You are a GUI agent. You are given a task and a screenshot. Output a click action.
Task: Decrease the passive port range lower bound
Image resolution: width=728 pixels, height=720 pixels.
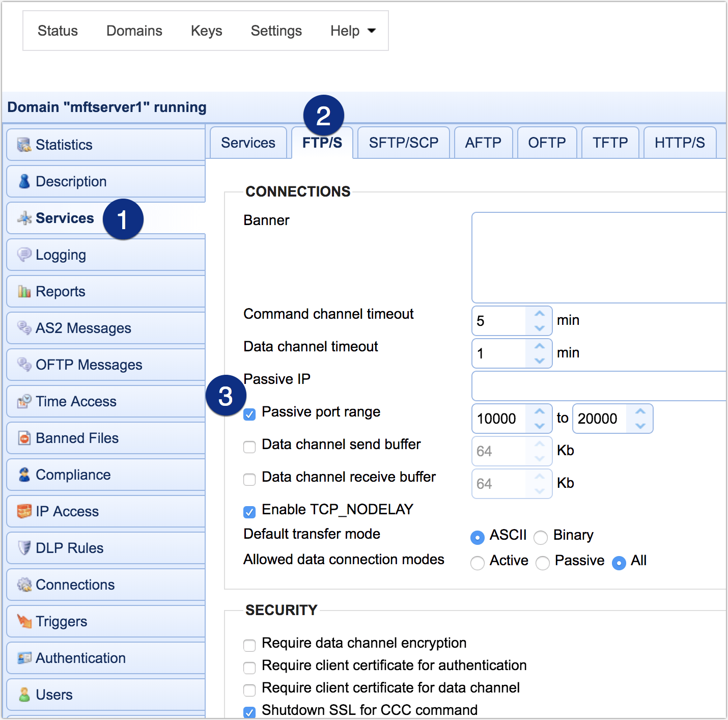(x=539, y=425)
